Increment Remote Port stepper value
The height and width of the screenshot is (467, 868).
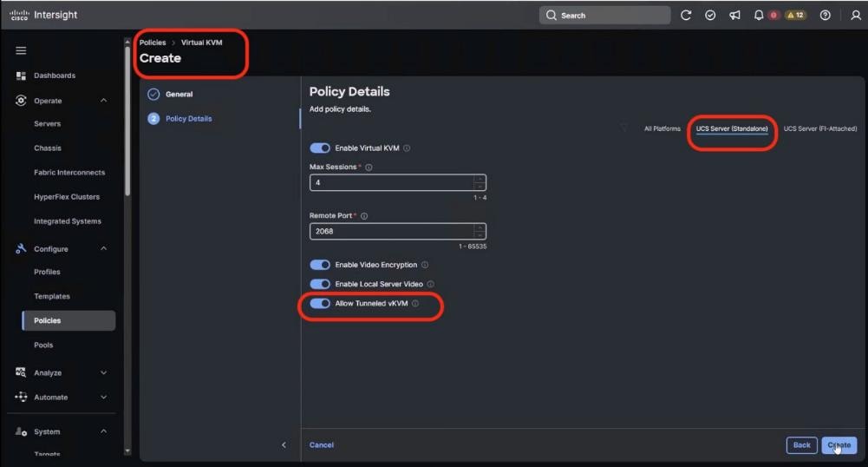tap(480, 227)
